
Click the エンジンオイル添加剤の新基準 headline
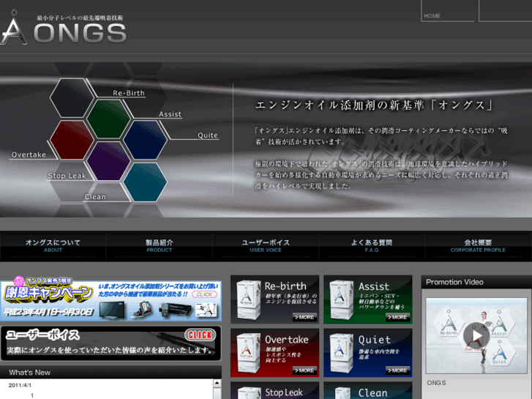374,105
